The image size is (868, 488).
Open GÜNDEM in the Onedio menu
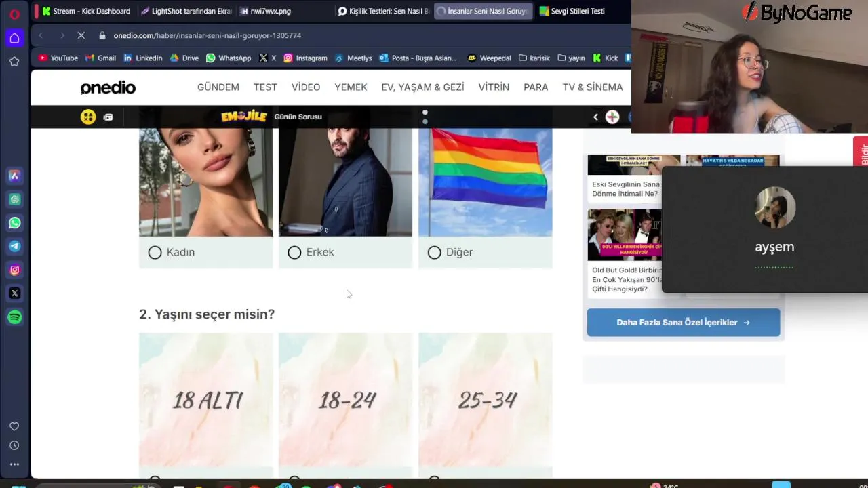click(218, 87)
